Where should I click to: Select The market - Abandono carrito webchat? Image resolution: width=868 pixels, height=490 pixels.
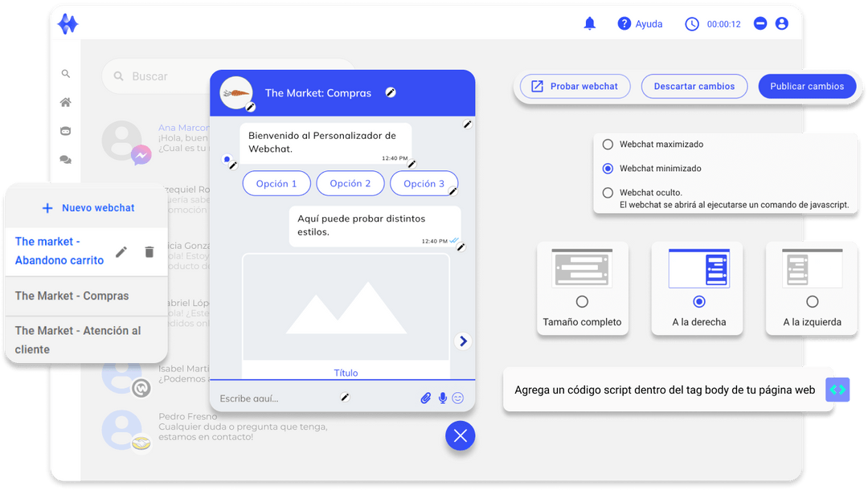point(59,251)
